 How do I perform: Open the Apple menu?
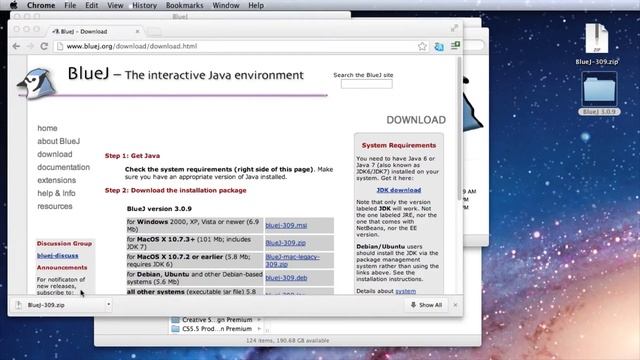13,5
